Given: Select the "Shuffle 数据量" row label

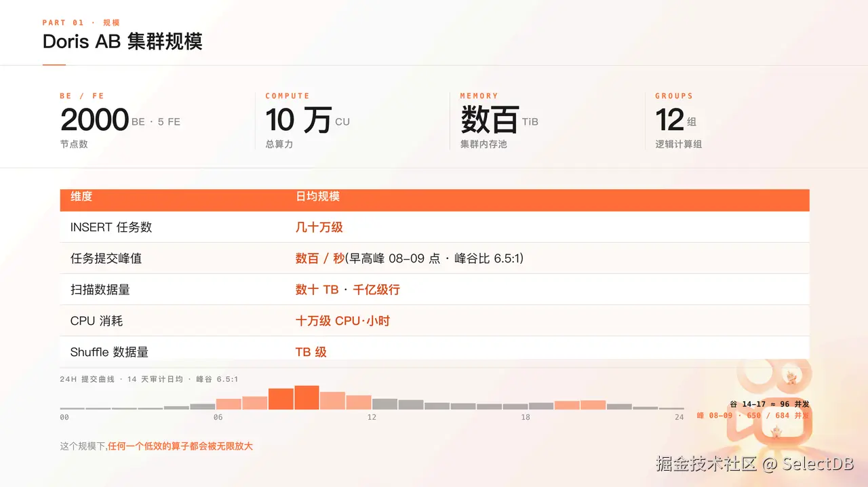Looking at the screenshot, I should click(109, 352).
